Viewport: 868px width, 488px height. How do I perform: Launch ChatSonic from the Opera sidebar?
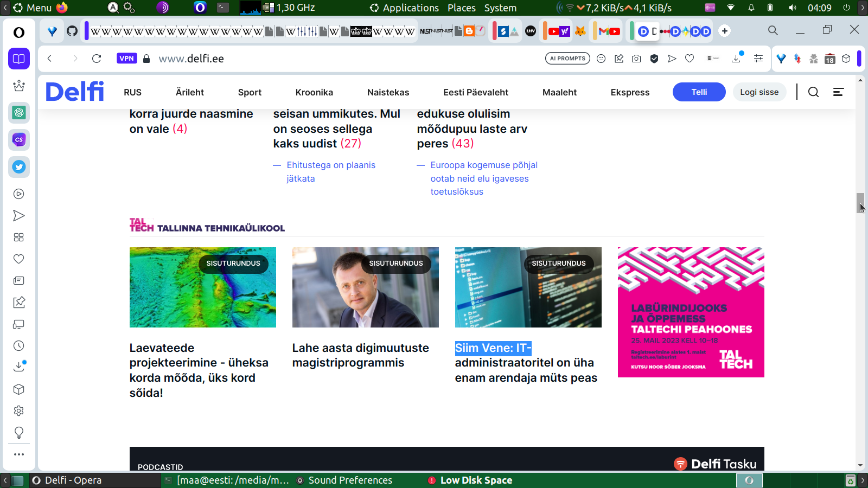click(19, 140)
